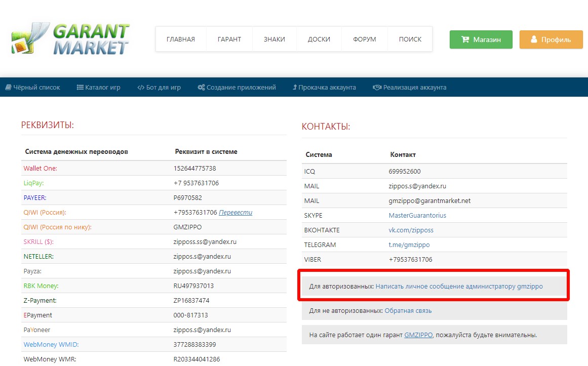The image size is (588, 366).
Task: Go to Бот для игр
Action: tap(159, 88)
